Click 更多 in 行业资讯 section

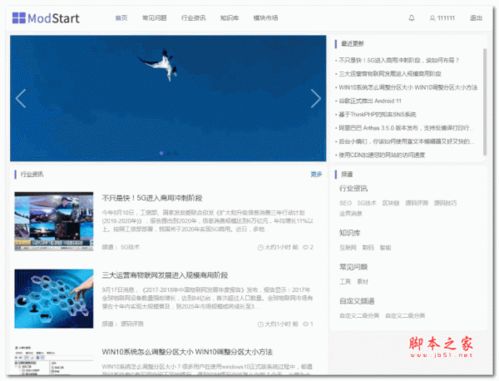coord(316,174)
